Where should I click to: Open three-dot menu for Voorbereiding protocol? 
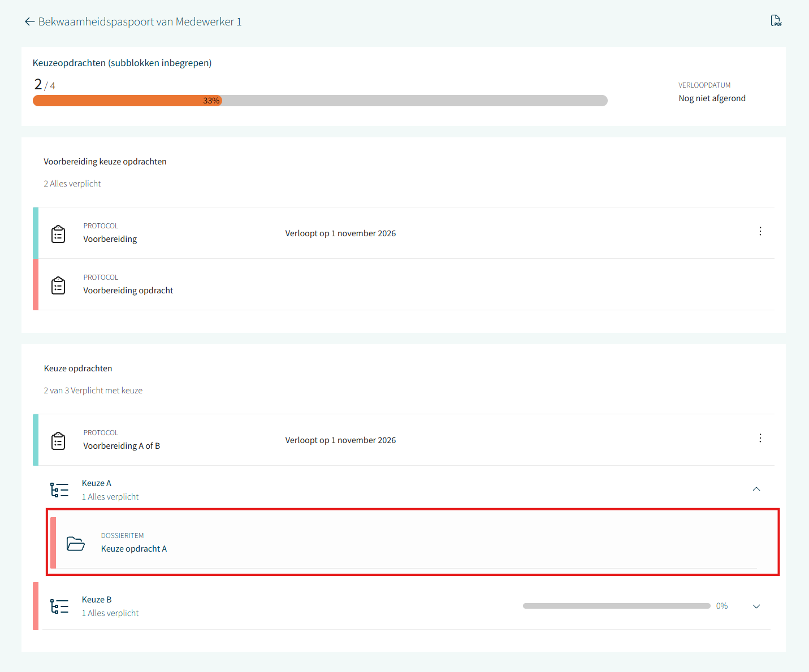(760, 231)
